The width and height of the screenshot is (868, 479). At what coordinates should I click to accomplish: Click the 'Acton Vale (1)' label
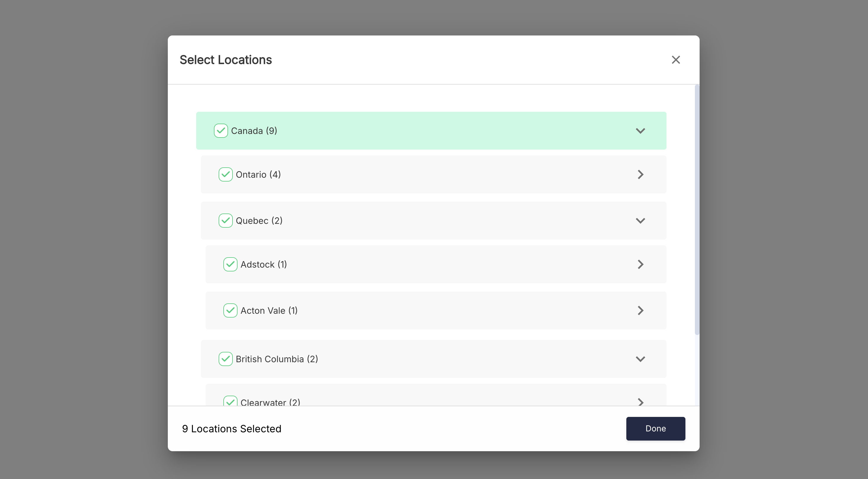pyautogui.click(x=269, y=311)
